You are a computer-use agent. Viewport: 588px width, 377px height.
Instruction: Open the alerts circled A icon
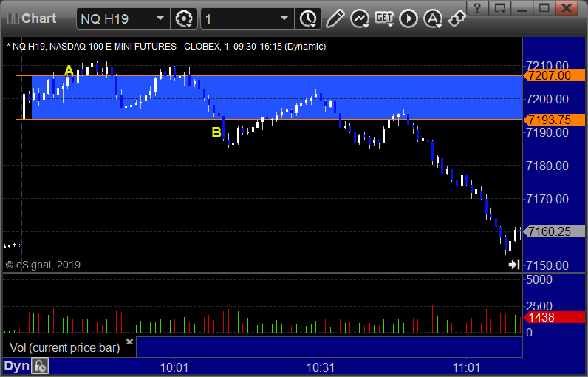(433, 18)
